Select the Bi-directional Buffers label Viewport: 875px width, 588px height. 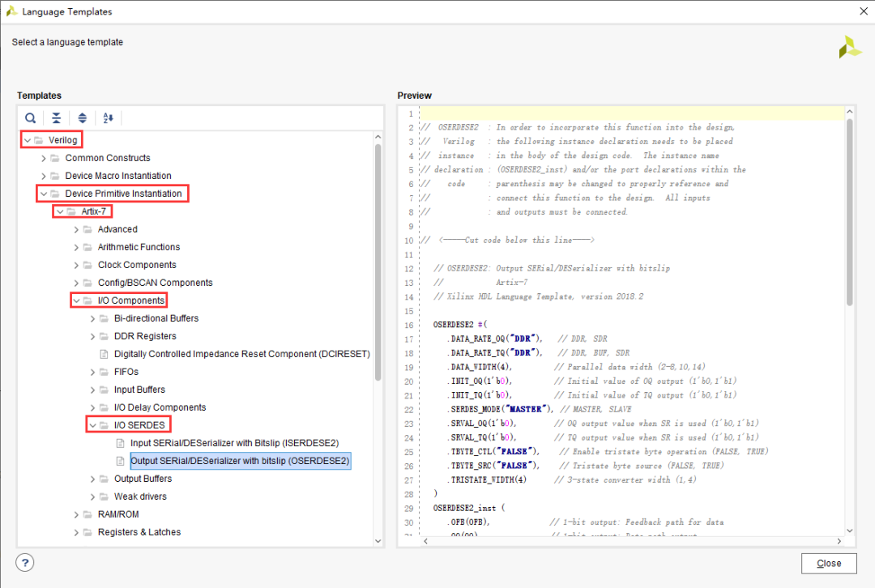pyautogui.click(x=156, y=318)
